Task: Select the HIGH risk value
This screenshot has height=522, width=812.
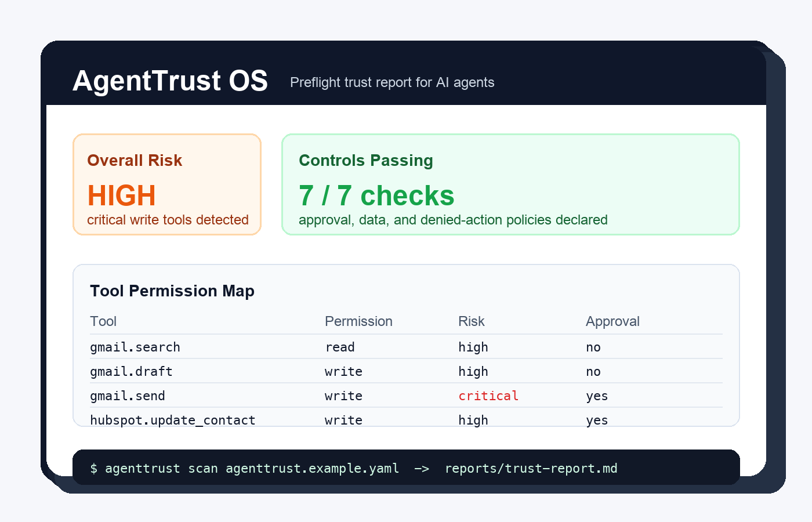Action: [122, 196]
